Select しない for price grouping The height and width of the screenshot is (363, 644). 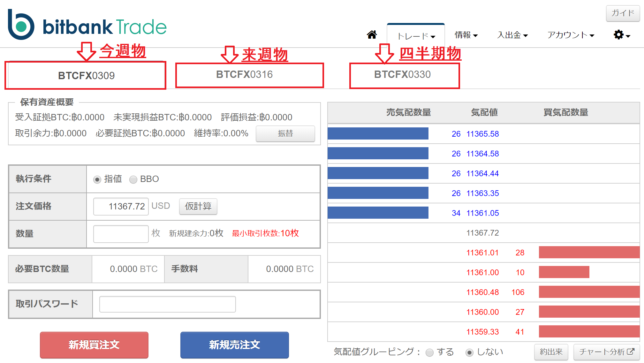click(469, 352)
